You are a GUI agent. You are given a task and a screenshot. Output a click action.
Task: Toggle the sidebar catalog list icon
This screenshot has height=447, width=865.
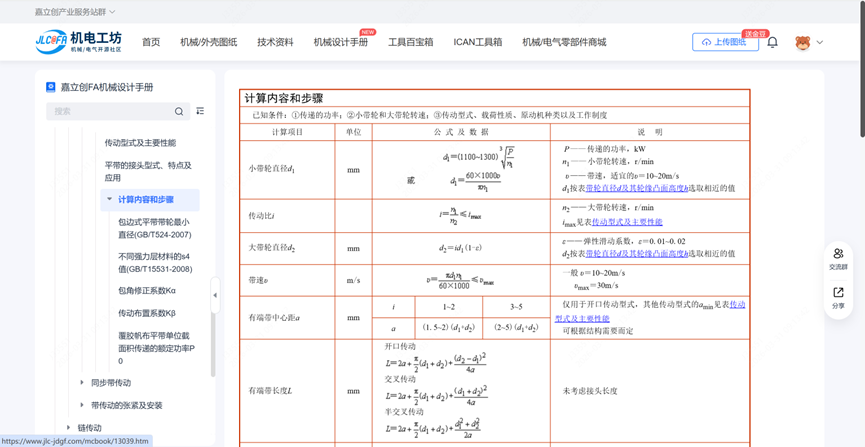200,112
